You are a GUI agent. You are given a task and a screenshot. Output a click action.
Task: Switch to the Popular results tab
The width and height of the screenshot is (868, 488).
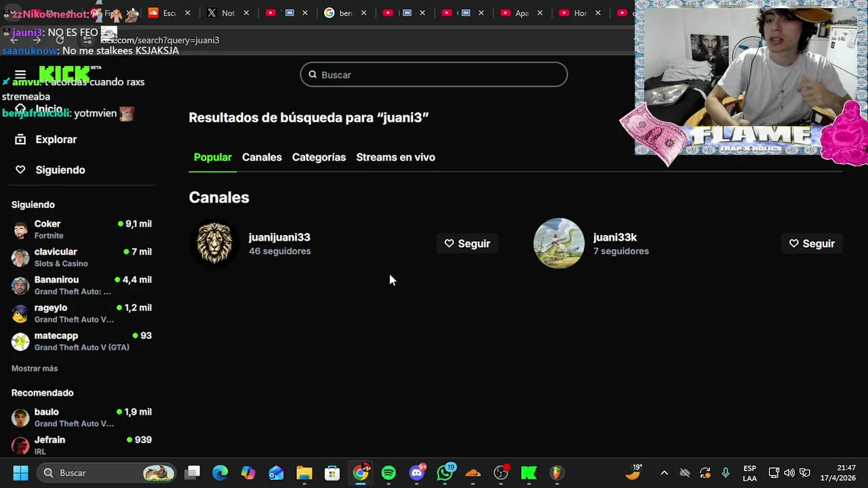pyautogui.click(x=213, y=157)
